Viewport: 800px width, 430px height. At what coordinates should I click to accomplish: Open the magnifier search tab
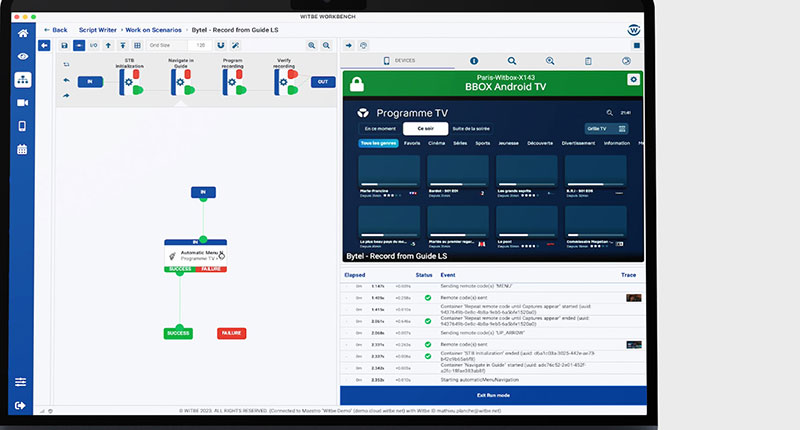point(512,61)
